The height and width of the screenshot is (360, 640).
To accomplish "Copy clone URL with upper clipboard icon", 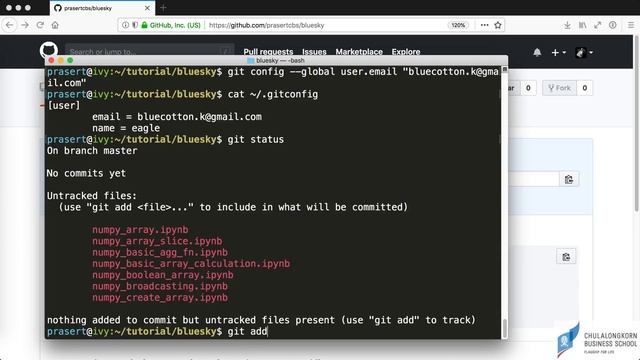I will coord(569,180).
